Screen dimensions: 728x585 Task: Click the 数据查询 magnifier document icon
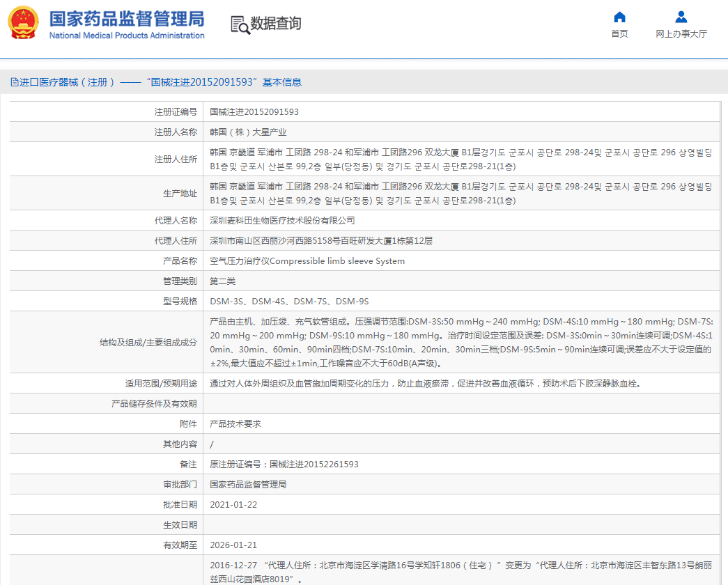point(240,24)
